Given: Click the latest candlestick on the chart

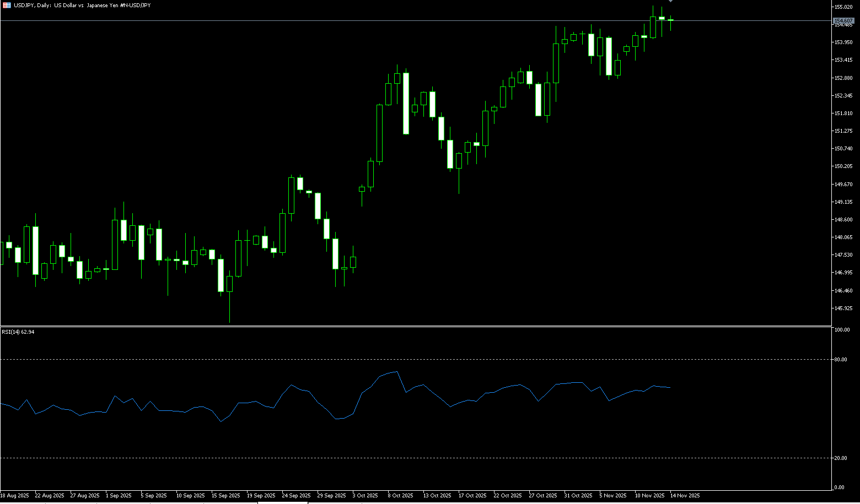Looking at the screenshot, I should click(670, 20).
